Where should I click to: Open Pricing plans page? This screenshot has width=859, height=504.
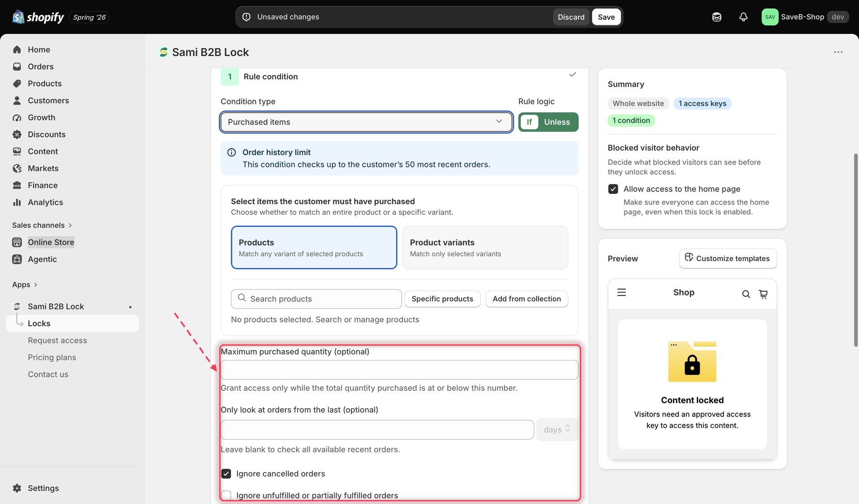[52, 358]
